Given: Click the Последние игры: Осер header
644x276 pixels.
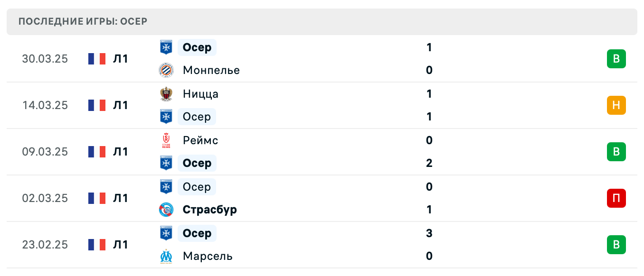Looking at the screenshot, I should point(83,21).
